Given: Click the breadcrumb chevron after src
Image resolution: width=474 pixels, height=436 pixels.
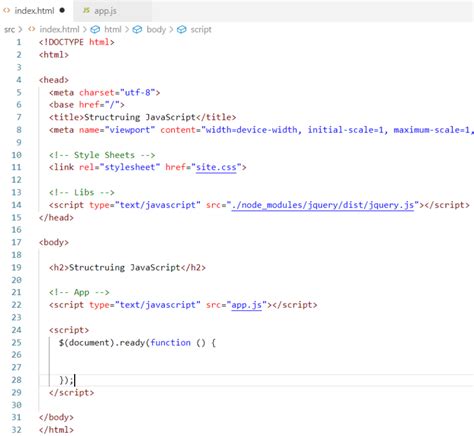Looking at the screenshot, I should coord(20,29).
